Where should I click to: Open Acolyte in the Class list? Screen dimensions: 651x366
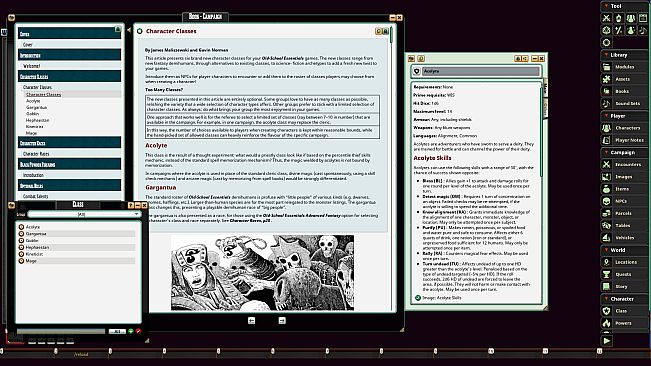pos(76,227)
